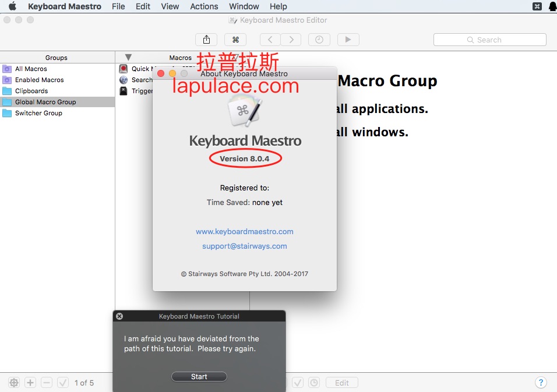This screenshot has height=392, width=557.
Task: Click the support@stairways.com email link
Action: (x=244, y=246)
